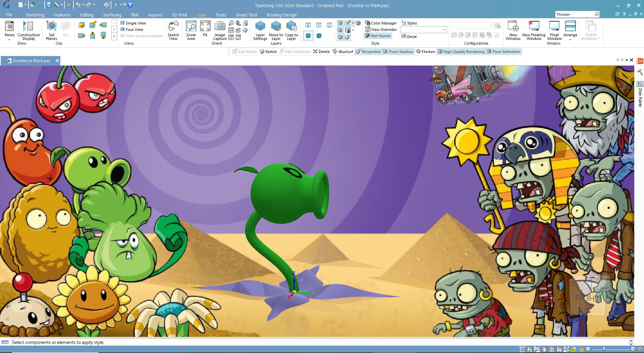The image size is (644, 353).
Task: Click Save icon in quick access toolbar
Action: tap(49, 5)
